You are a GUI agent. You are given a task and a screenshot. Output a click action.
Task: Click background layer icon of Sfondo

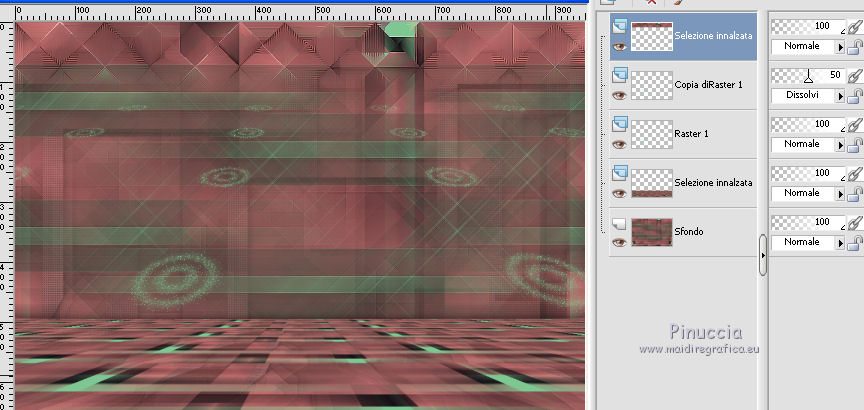click(620, 223)
